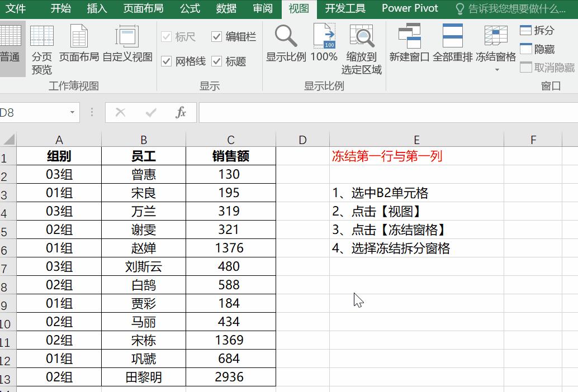Click the 隐藏 hide window button
Image resolution: width=578 pixels, height=392 pixels.
534,49
